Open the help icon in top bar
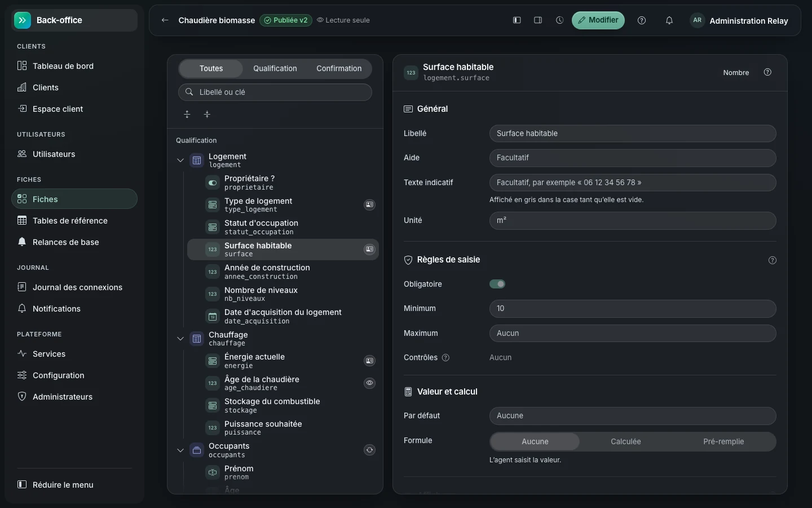 pos(642,20)
